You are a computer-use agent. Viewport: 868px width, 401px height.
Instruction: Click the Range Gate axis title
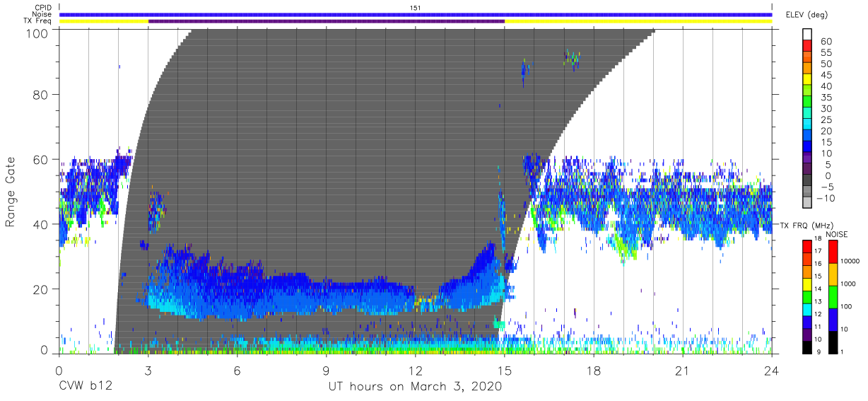(11, 192)
